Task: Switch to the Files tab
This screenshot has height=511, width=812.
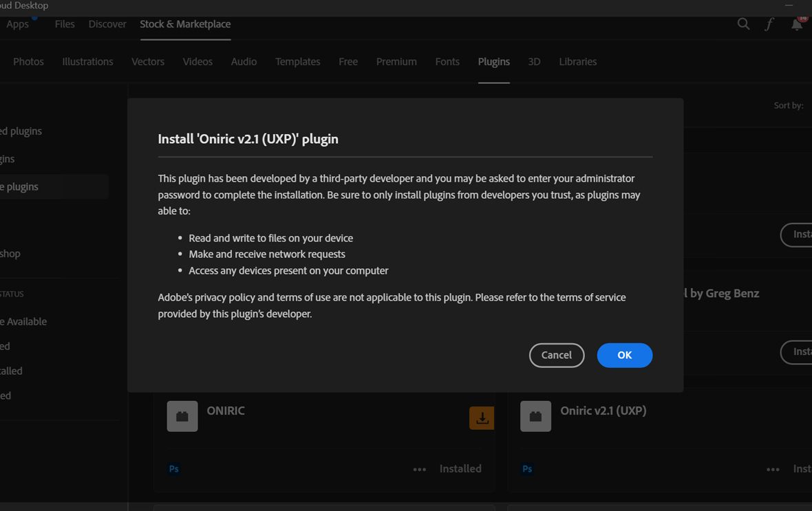Action: [x=65, y=24]
